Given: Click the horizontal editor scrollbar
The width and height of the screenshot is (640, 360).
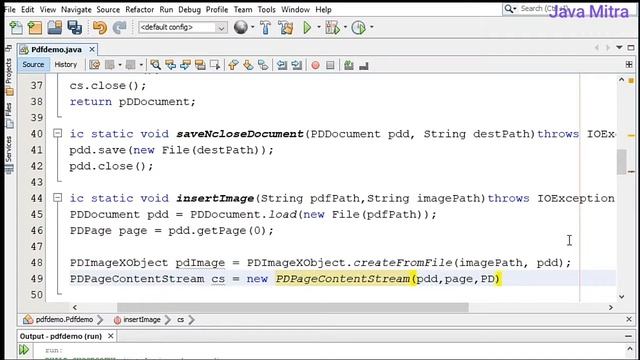Looking at the screenshot, I should tap(293, 307).
